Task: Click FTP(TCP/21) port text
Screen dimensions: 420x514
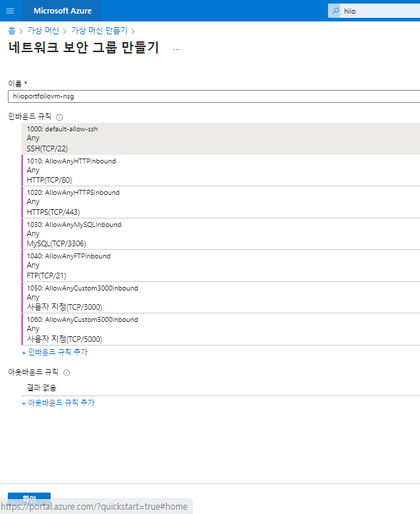Action: click(x=46, y=276)
